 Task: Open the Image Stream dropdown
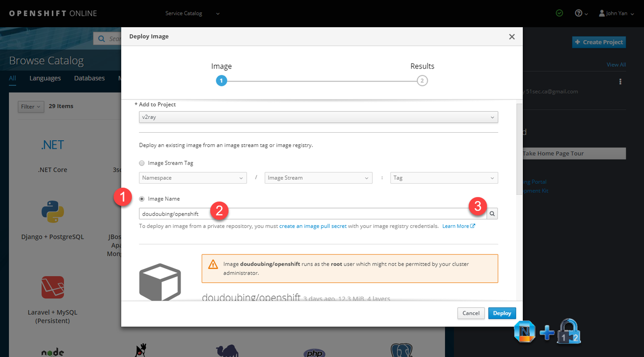pyautogui.click(x=318, y=178)
